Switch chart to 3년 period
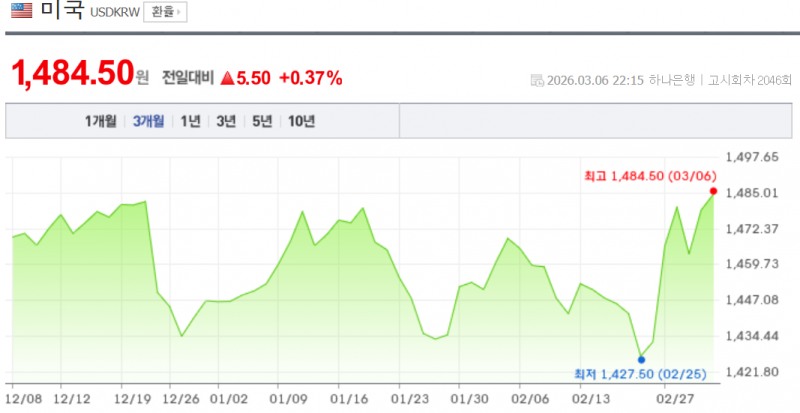 click(226, 122)
